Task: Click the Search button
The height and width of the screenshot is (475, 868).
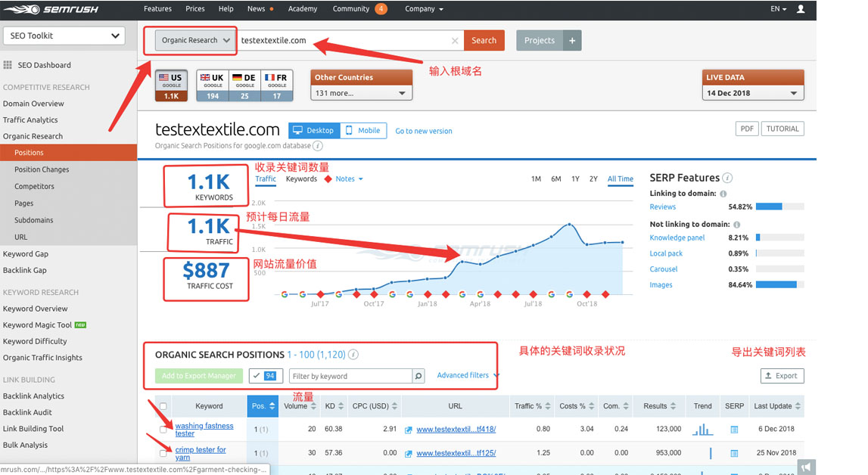Action: [x=484, y=40]
